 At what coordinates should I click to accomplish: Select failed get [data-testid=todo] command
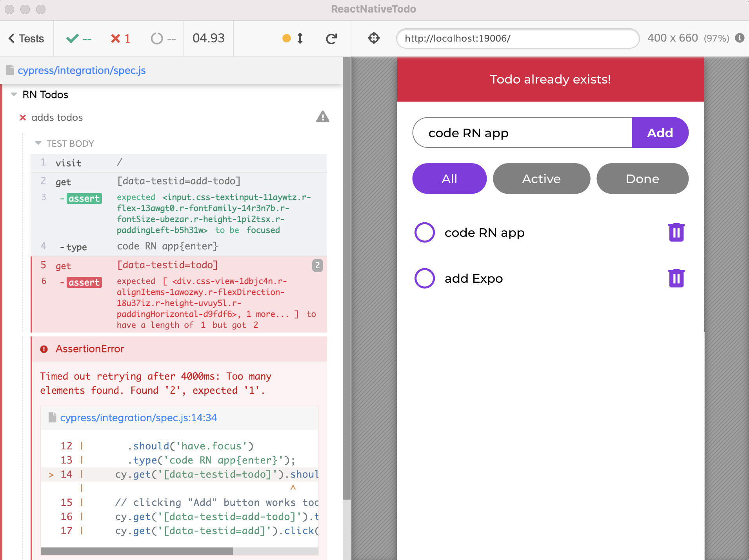coord(179,265)
